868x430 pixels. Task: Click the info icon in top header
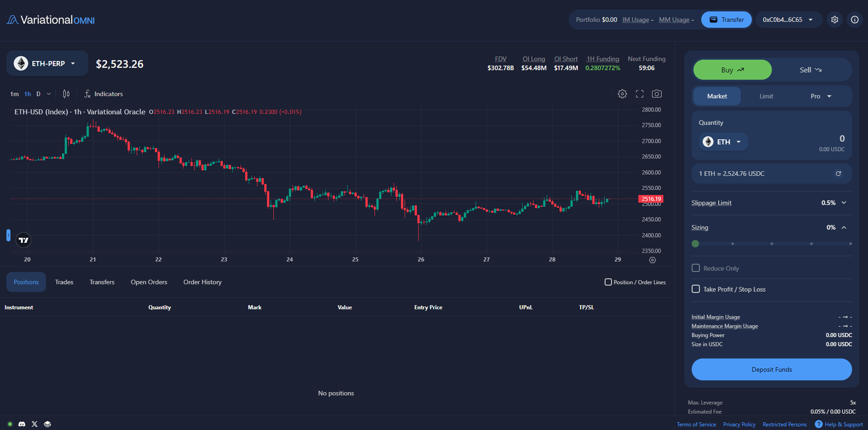pyautogui.click(x=855, y=20)
